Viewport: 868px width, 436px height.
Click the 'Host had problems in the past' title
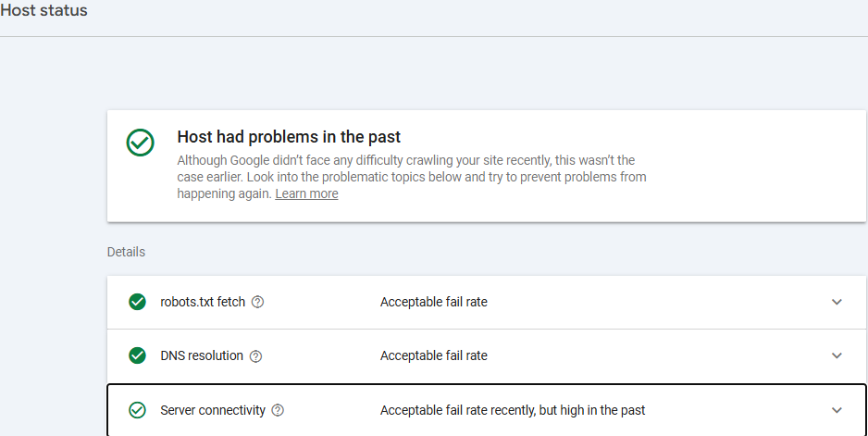(289, 137)
